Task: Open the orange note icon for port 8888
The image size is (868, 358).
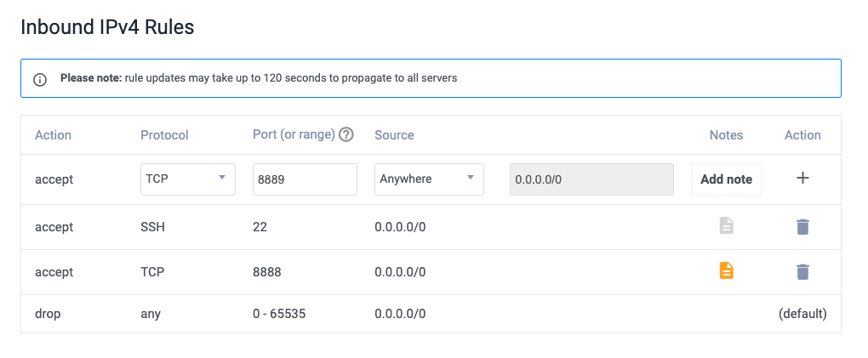Action: (726, 271)
